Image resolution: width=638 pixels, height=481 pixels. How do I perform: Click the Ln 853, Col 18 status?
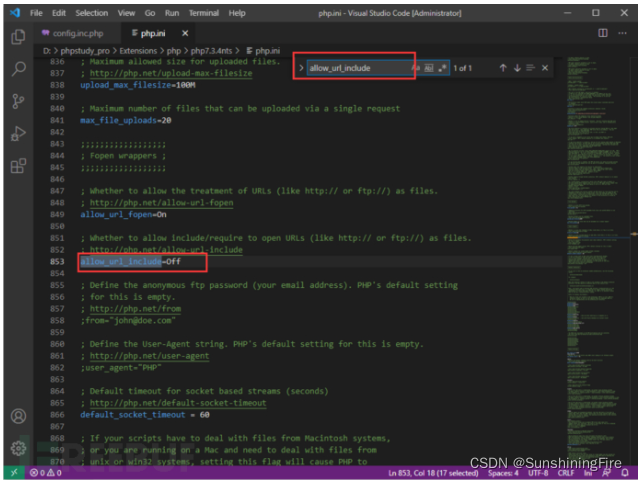click(x=433, y=473)
